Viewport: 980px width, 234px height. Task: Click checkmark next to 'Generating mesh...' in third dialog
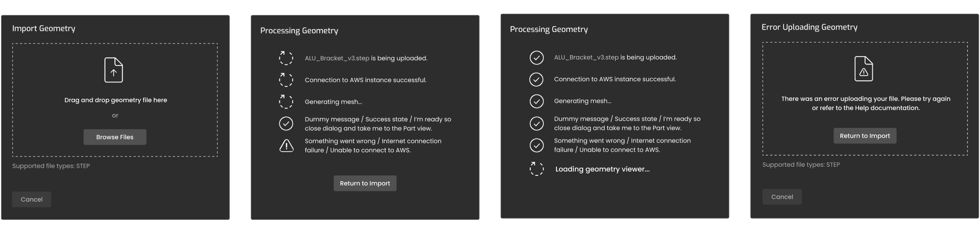536,101
